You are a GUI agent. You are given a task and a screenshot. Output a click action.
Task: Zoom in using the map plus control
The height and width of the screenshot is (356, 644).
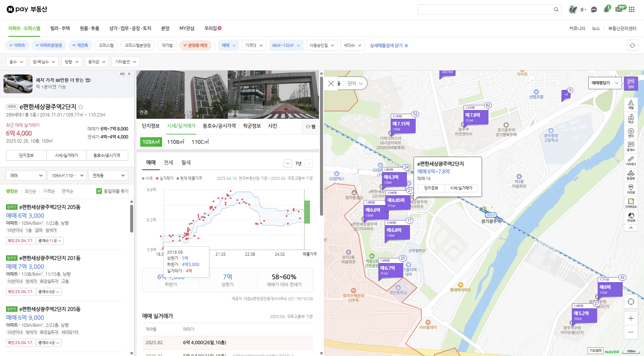[631, 318]
